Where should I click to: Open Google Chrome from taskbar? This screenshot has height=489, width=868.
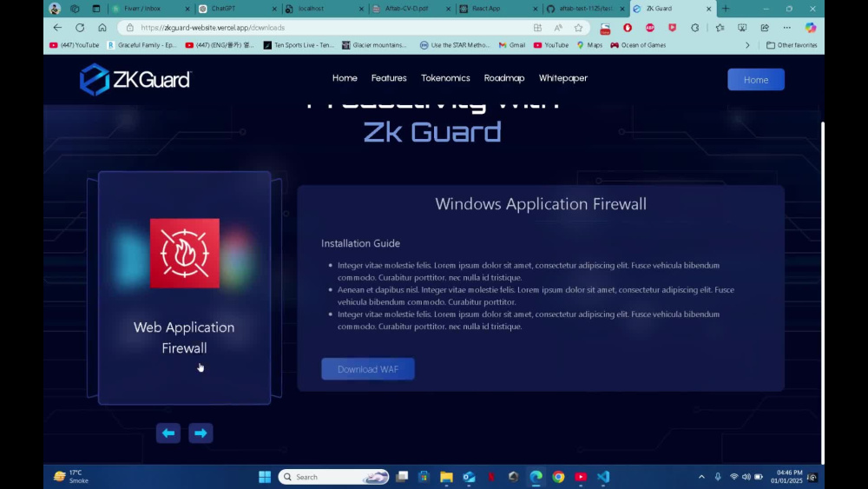[x=558, y=477]
